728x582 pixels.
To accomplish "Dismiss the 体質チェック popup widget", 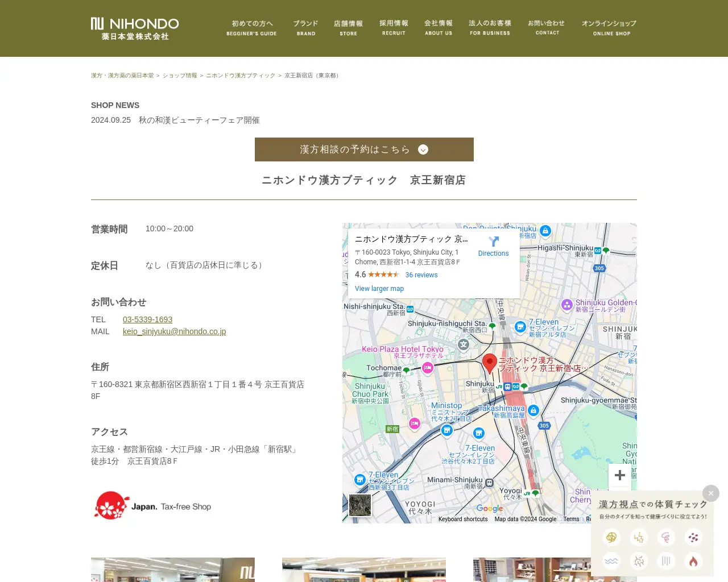I will pos(711,493).
